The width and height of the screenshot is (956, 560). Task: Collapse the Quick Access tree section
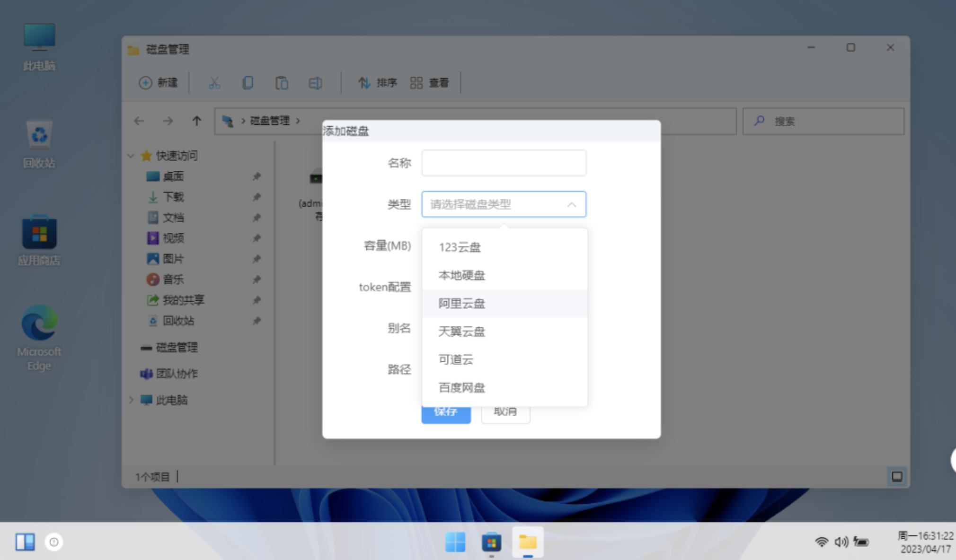(131, 156)
